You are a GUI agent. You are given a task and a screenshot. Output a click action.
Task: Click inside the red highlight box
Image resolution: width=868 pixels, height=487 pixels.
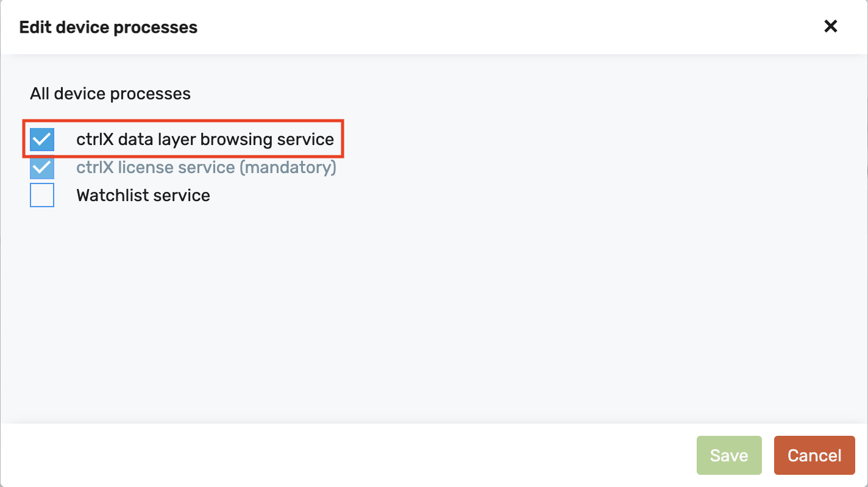(x=183, y=139)
